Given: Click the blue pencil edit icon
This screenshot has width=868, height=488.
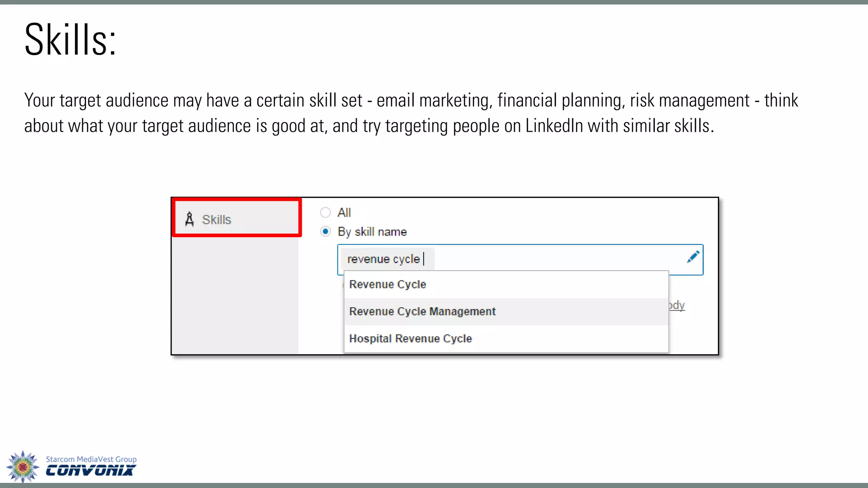Looking at the screenshot, I should [693, 257].
